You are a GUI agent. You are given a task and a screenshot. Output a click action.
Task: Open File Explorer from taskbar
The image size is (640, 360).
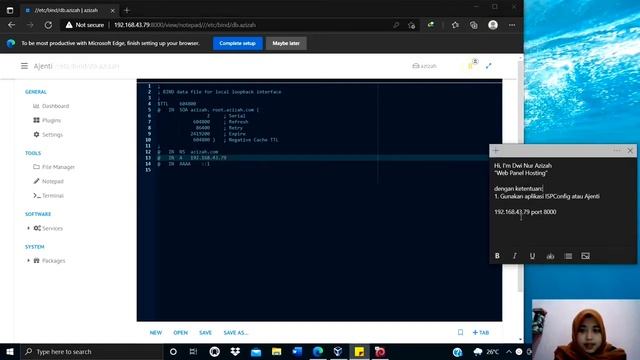click(x=276, y=351)
